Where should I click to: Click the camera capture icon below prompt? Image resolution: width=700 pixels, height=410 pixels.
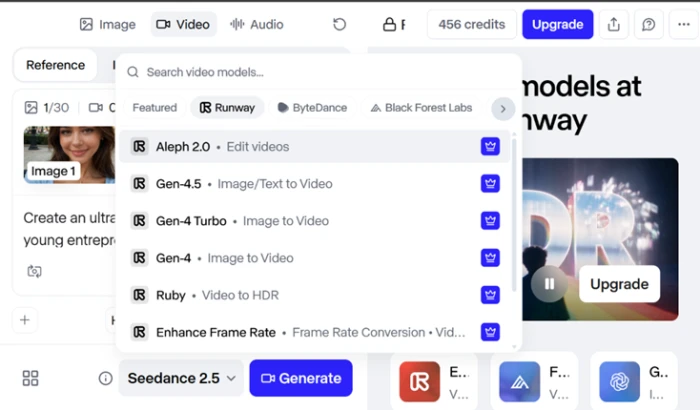click(34, 271)
